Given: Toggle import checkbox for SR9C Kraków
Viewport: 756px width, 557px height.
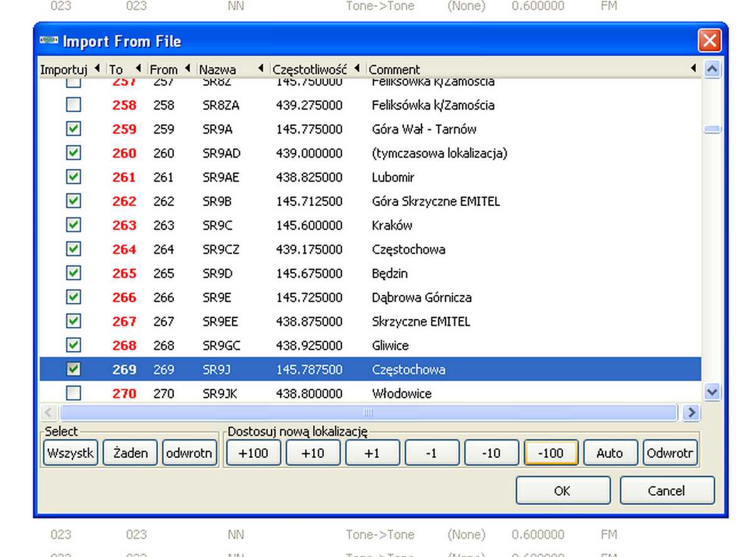Looking at the screenshot, I should (74, 225).
